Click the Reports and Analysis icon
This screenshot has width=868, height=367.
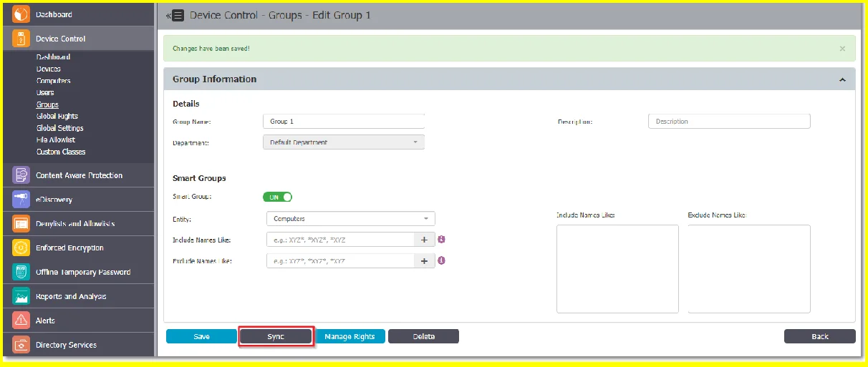(21, 296)
